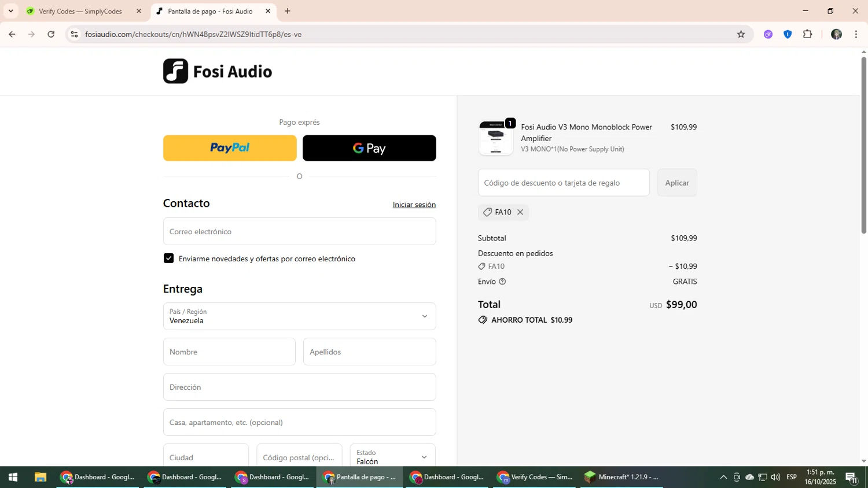Focus the Correo electrónico field

pyautogui.click(x=300, y=231)
